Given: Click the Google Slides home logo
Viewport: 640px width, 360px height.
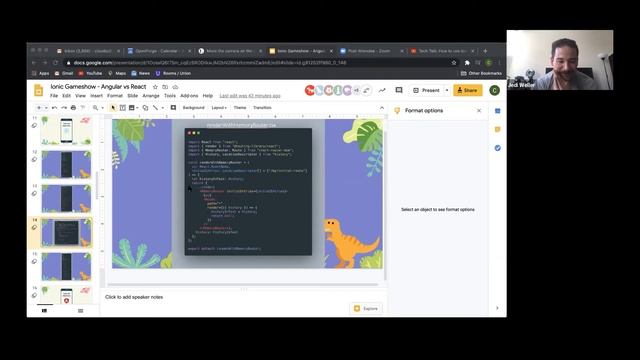Looking at the screenshot, I should point(38,90).
